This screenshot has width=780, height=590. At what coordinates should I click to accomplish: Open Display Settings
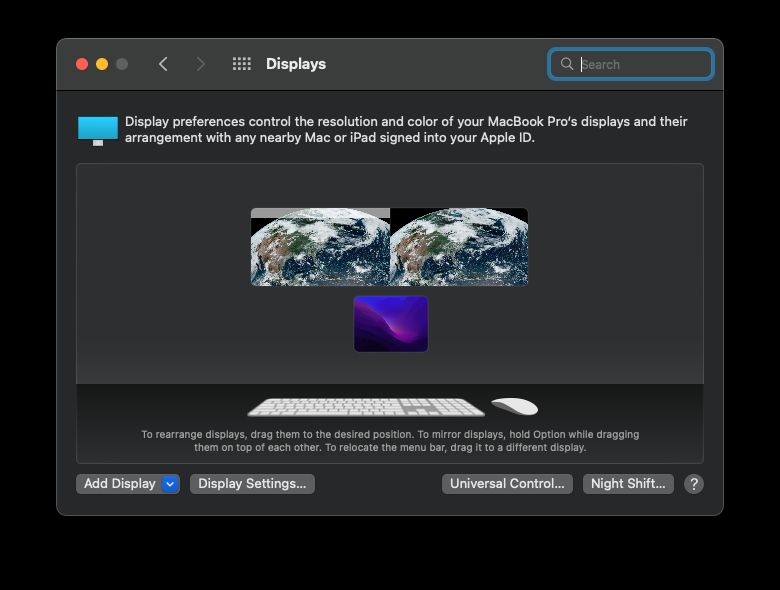(252, 484)
